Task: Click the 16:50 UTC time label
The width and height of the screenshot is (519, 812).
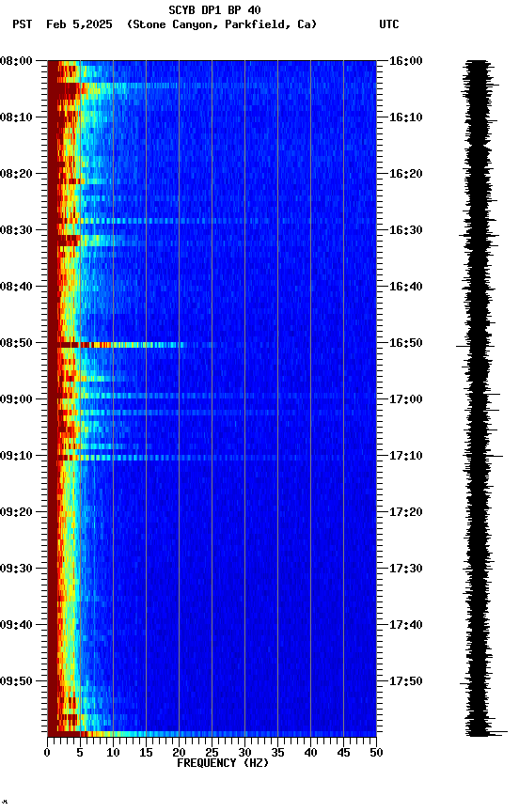Action: click(405, 343)
